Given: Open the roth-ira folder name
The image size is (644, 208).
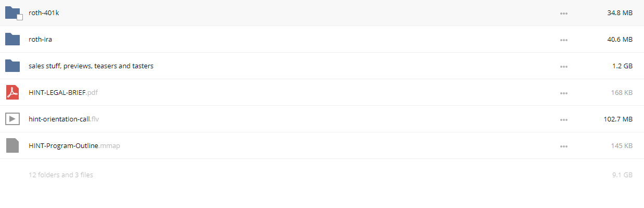Looking at the screenshot, I should click(x=40, y=39).
